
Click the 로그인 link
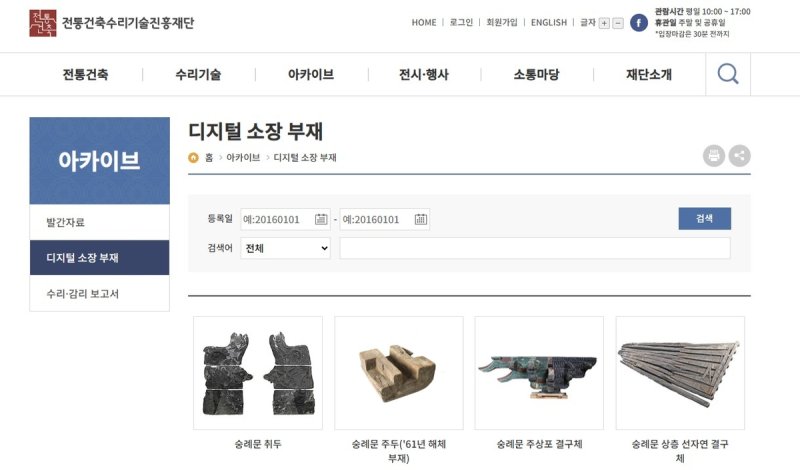point(461,22)
